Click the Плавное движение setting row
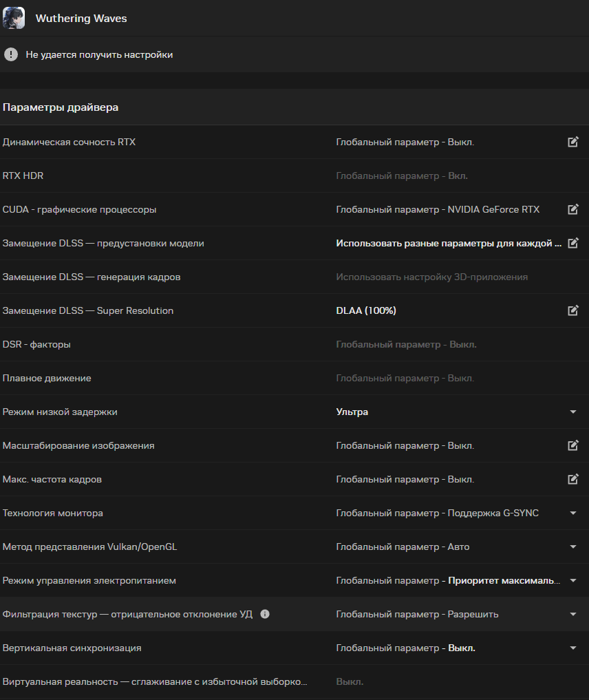The height and width of the screenshot is (700, 589). pyautogui.click(x=294, y=378)
